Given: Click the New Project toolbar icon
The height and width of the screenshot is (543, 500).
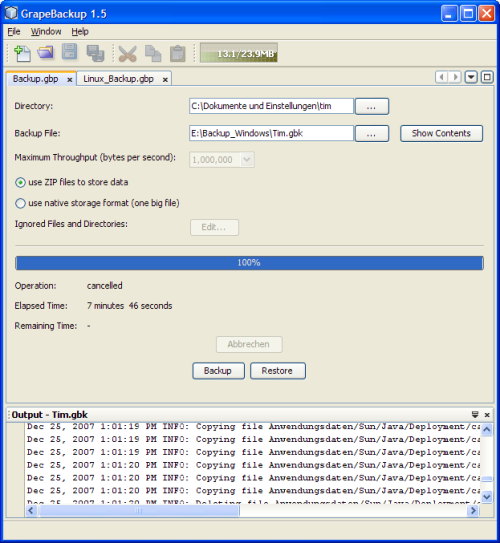Looking at the screenshot, I should 23,53.
